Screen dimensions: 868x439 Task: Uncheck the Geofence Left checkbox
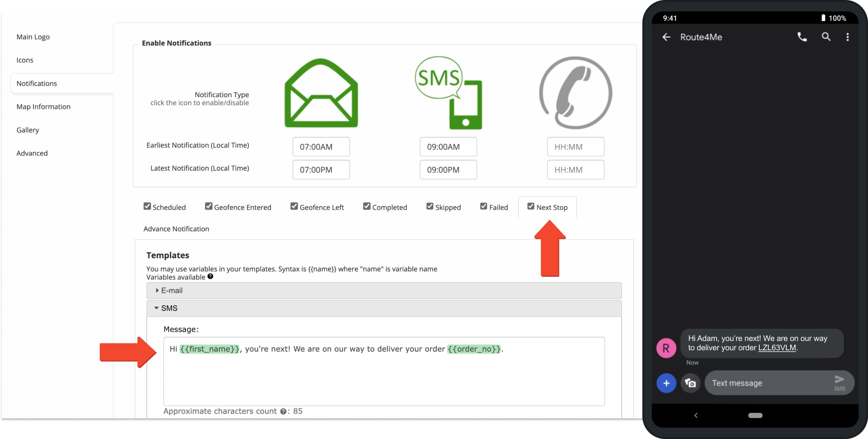point(294,206)
